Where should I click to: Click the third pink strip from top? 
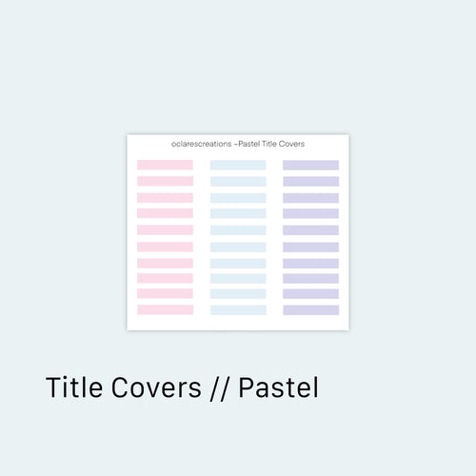click(165, 198)
